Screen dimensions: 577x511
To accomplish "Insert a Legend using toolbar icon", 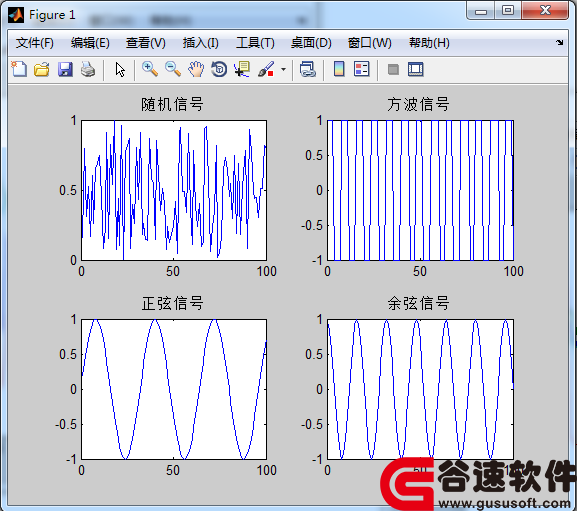I will 361,69.
